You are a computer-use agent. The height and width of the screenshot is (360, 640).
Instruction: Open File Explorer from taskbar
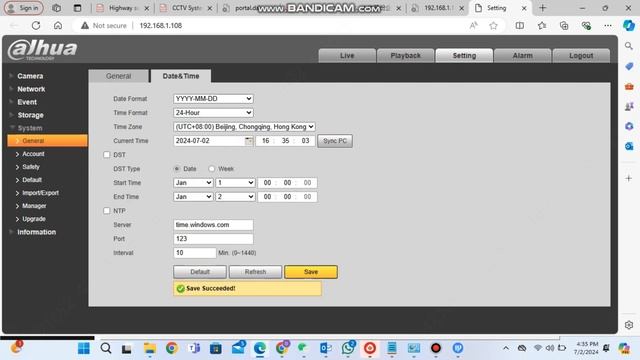point(149,348)
